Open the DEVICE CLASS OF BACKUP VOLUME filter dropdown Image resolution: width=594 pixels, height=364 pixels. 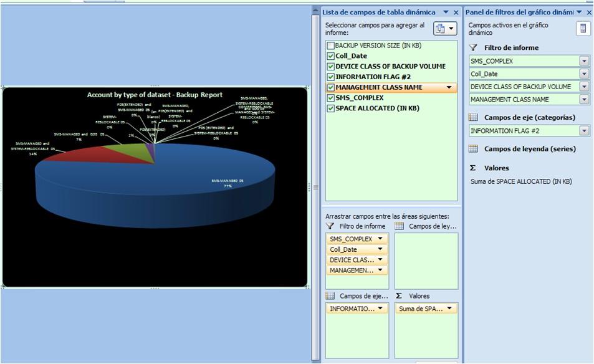[584, 87]
